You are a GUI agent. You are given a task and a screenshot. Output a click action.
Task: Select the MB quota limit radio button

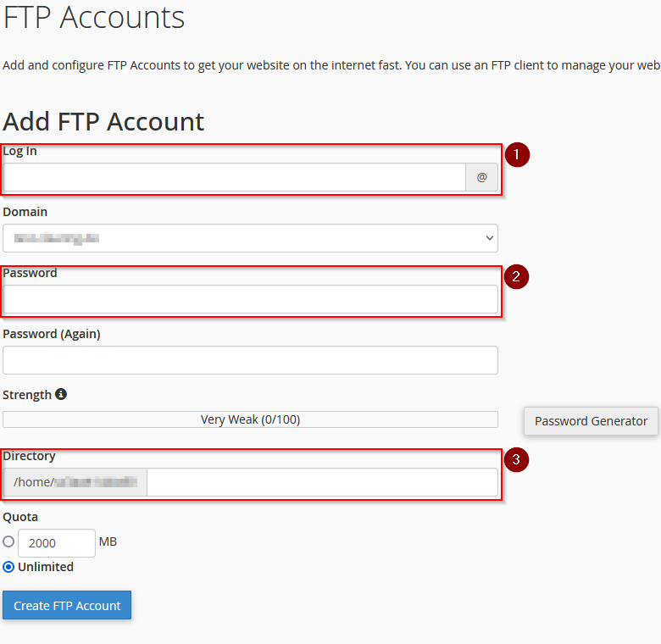(x=8, y=541)
